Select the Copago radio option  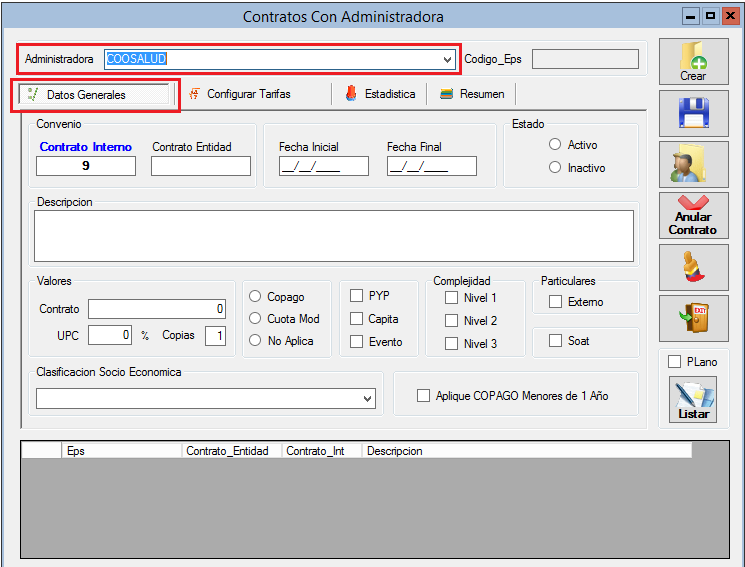pyautogui.click(x=255, y=297)
